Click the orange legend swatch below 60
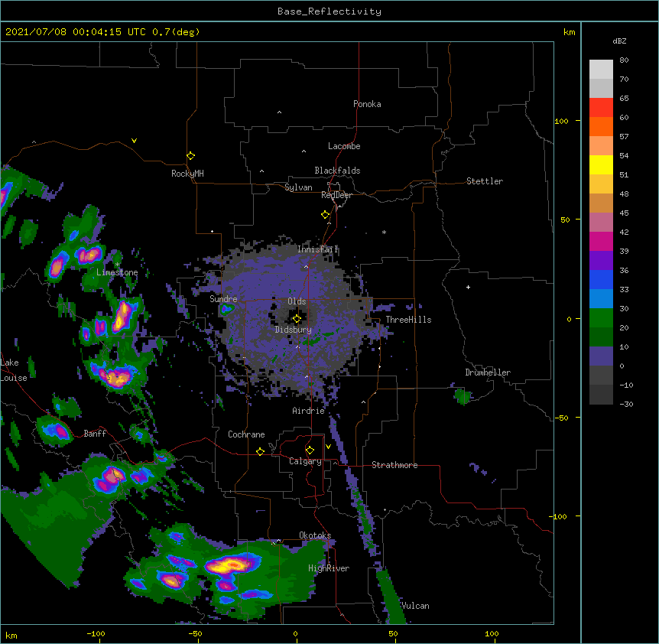This screenshot has height=644, width=659. (x=601, y=126)
